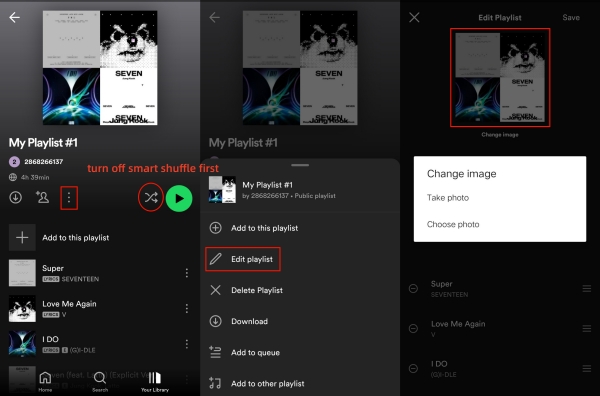
Task: Go to the Home tab
Action: pyautogui.click(x=45, y=381)
